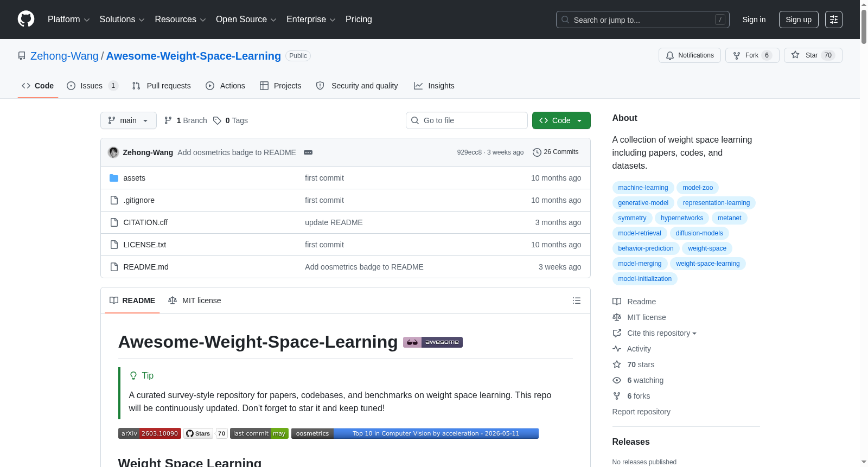Open the Zehong-Wang owner link
Image resolution: width=868 pixels, height=467 pixels.
(65, 56)
